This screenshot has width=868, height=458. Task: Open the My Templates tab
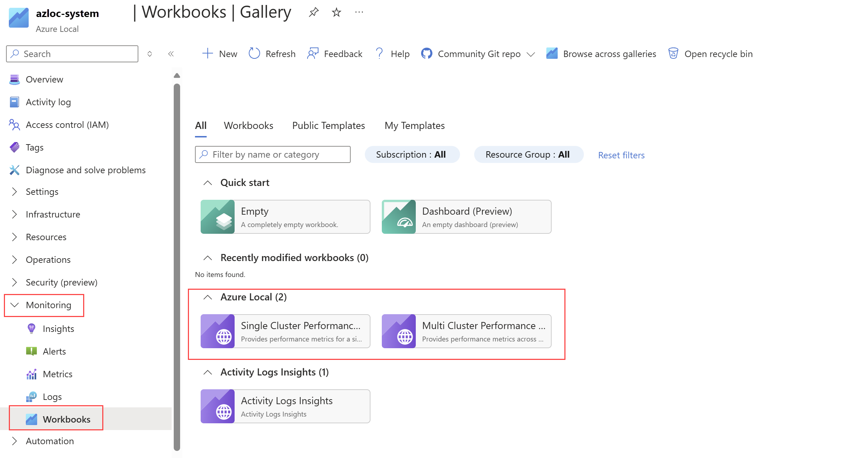pyautogui.click(x=414, y=125)
